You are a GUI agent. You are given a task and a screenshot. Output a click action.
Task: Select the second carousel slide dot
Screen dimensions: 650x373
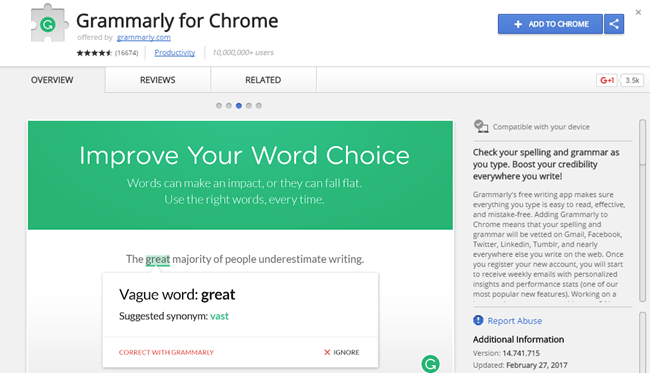click(x=229, y=106)
